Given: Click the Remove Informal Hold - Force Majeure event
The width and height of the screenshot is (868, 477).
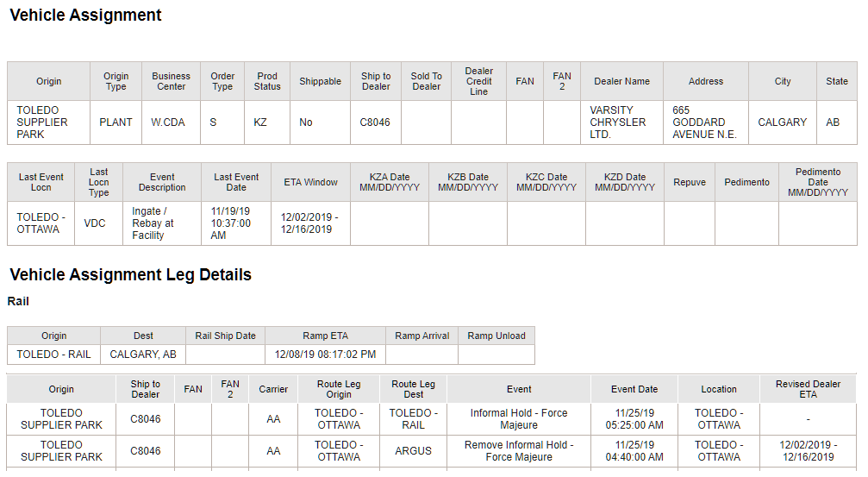Looking at the screenshot, I should [x=519, y=451].
